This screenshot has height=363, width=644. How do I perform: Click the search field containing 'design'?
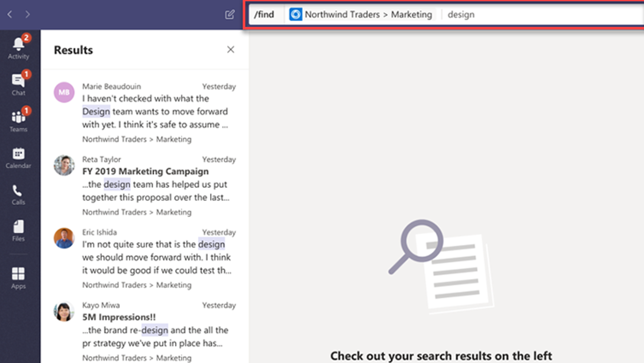coord(543,15)
